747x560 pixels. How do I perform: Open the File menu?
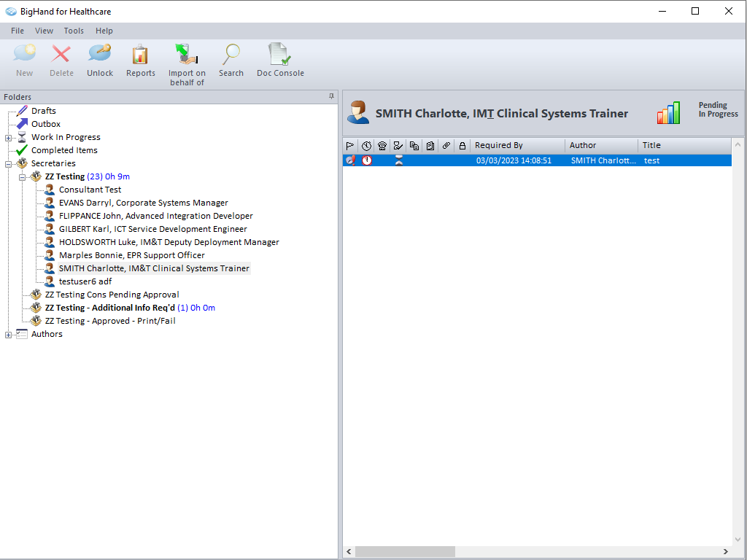[18, 31]
